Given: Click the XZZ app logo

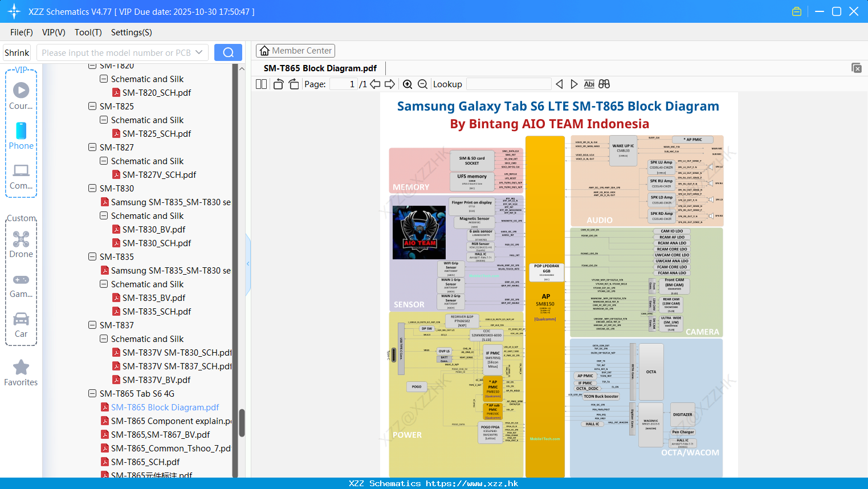Looking at the screenshot, I should click(14, 11).
